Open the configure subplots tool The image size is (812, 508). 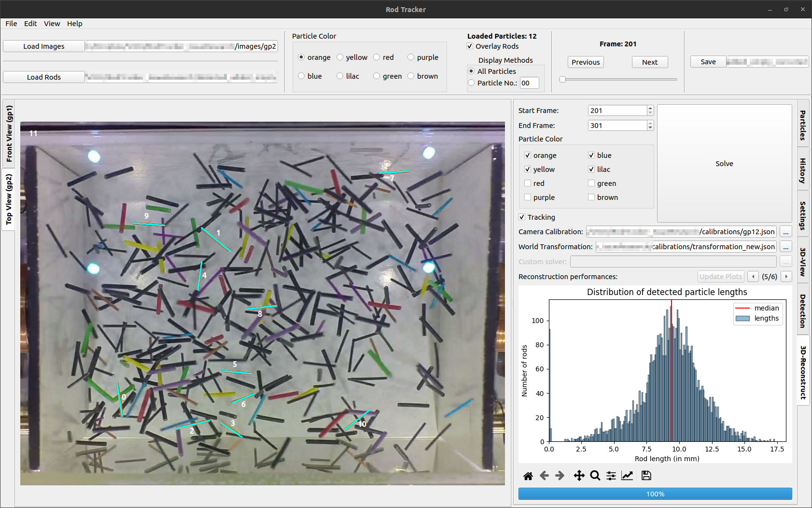(x=611, y=476)
